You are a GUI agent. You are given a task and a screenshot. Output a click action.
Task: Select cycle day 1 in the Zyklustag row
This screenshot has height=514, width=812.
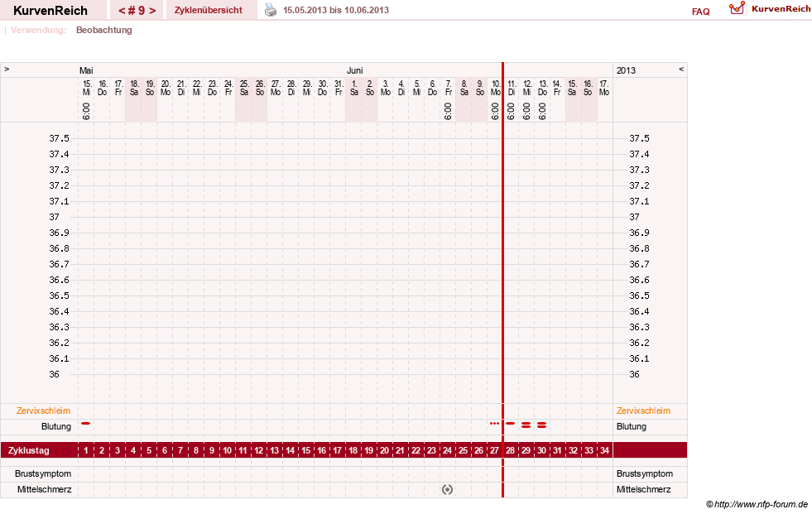86,450
